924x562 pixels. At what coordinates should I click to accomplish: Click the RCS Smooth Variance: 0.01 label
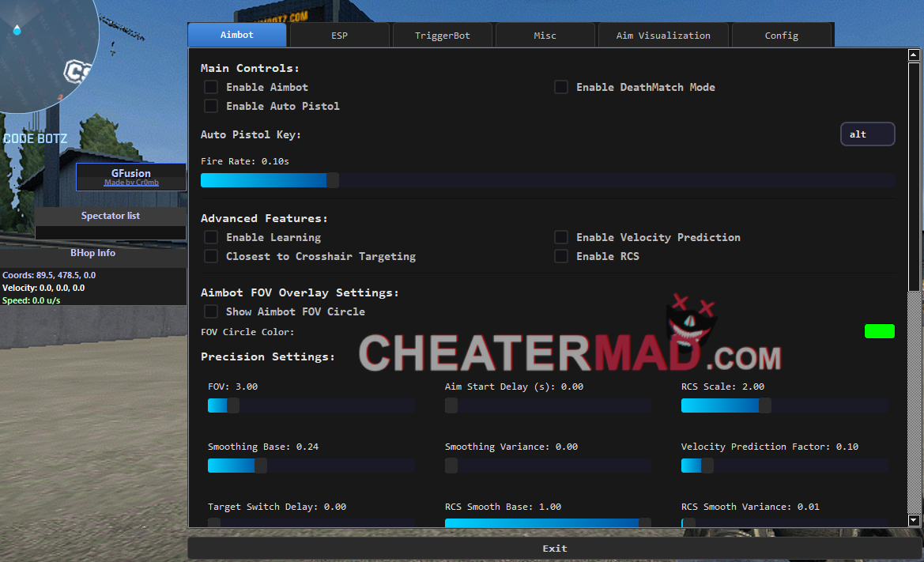pos(750,507)
